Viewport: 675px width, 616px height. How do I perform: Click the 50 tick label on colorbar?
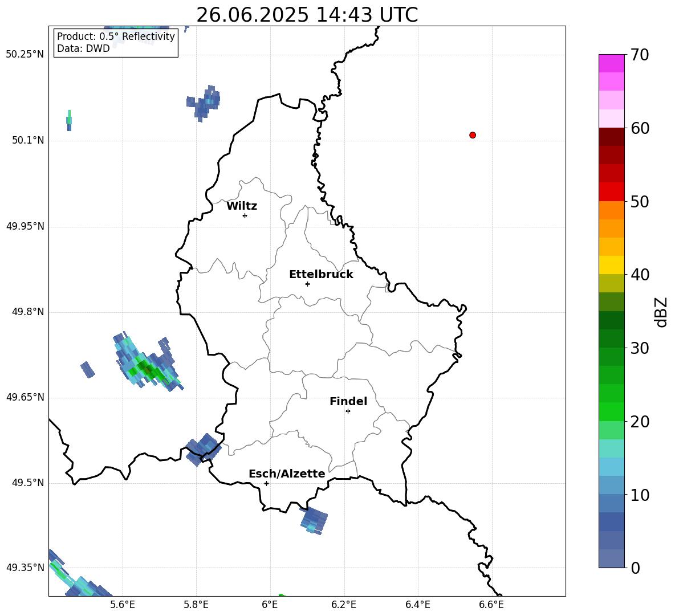[640, 202]
